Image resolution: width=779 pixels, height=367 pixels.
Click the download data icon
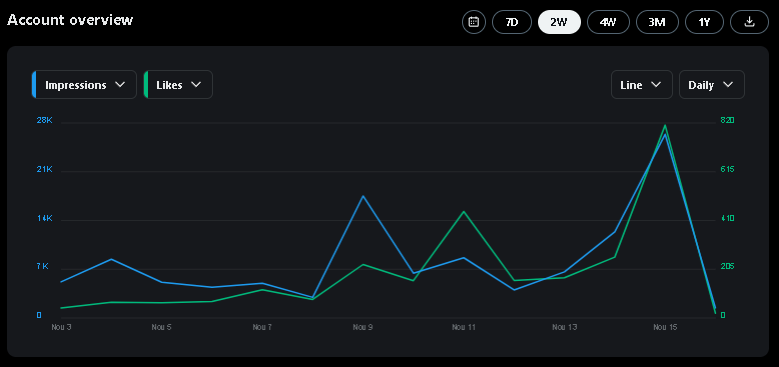(749, 22)
